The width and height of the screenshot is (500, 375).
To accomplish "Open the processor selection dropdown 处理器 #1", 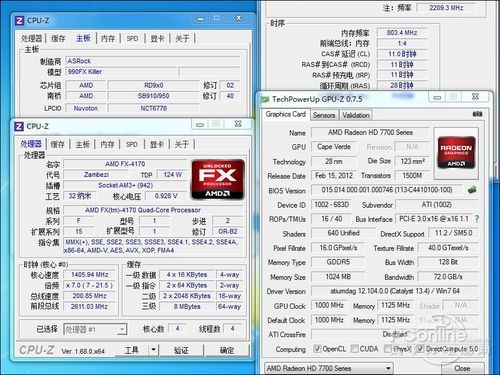I will 95,329.
